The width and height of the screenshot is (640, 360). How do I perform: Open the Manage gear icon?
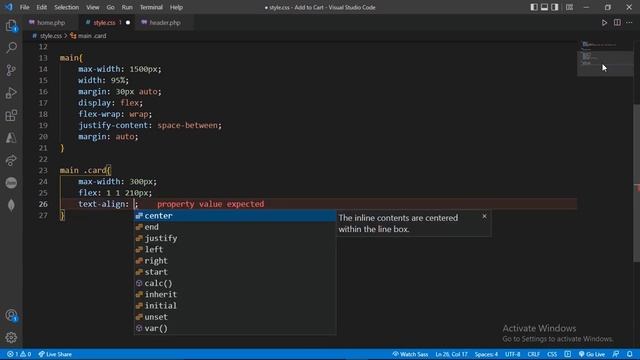tap(11, 337)
